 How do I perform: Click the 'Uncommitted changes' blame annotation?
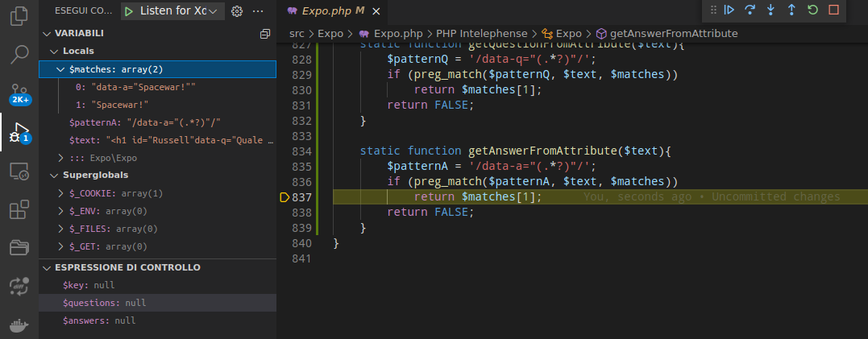coord(776,196)
